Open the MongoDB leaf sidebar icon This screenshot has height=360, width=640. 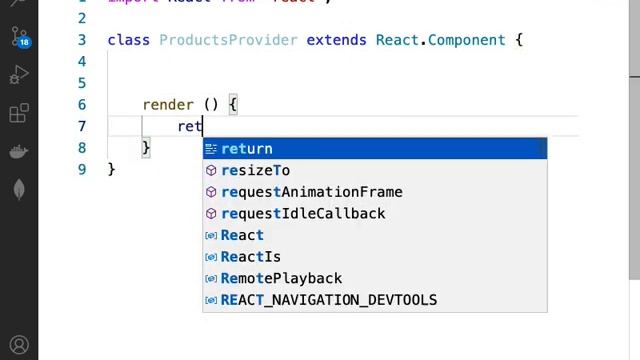pos(19,189)
